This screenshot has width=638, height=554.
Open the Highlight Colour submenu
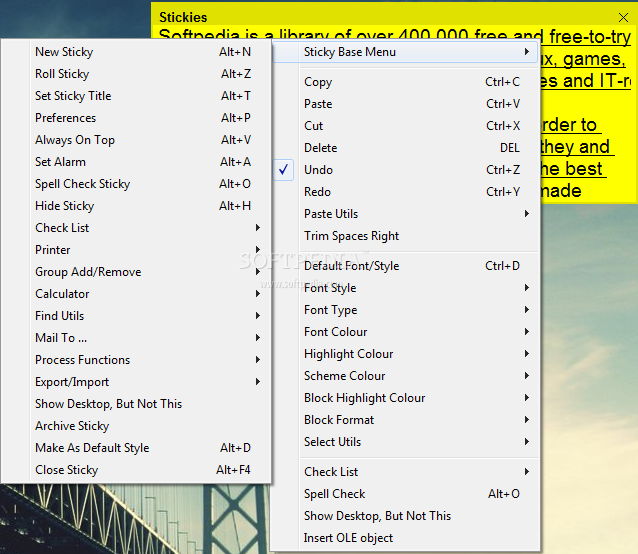coord(406,354)
